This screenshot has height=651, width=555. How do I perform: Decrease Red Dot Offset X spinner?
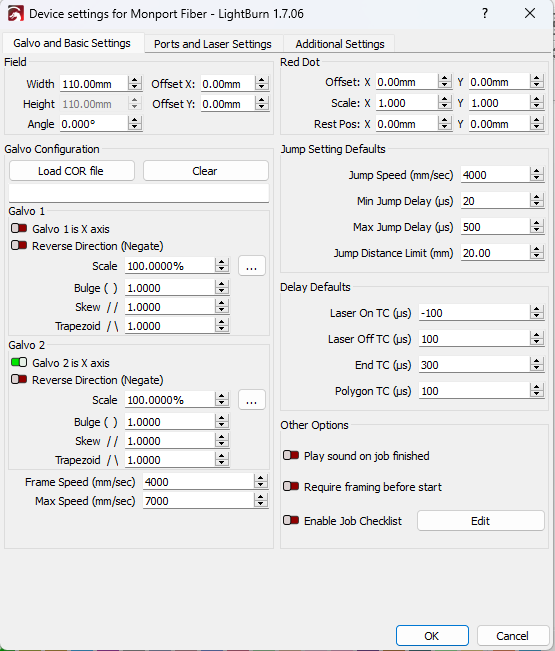[x=445, y=85]
